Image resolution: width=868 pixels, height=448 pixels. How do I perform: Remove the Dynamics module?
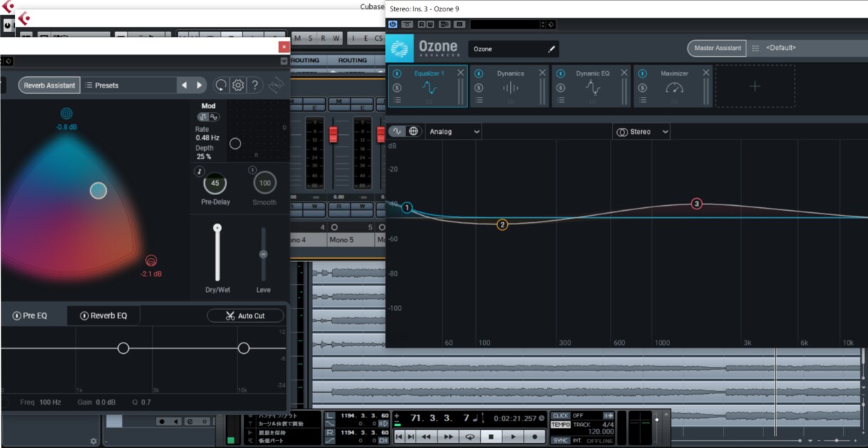click(542, 73)
